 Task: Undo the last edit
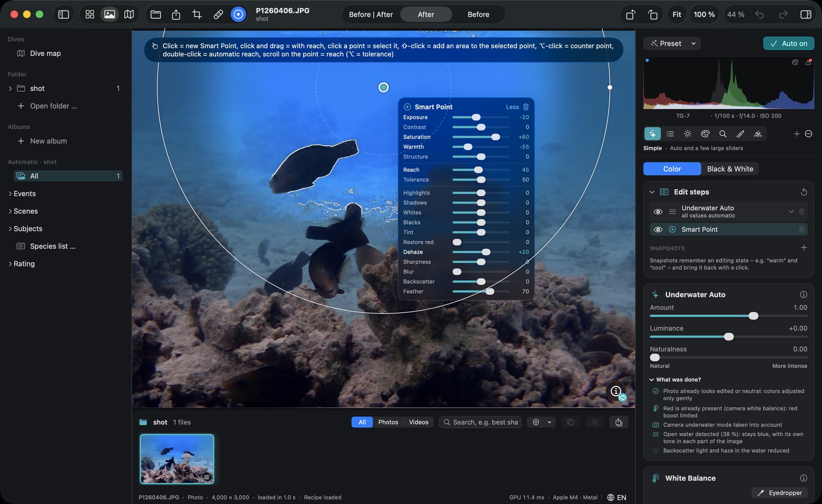click(x=760, y=14)
